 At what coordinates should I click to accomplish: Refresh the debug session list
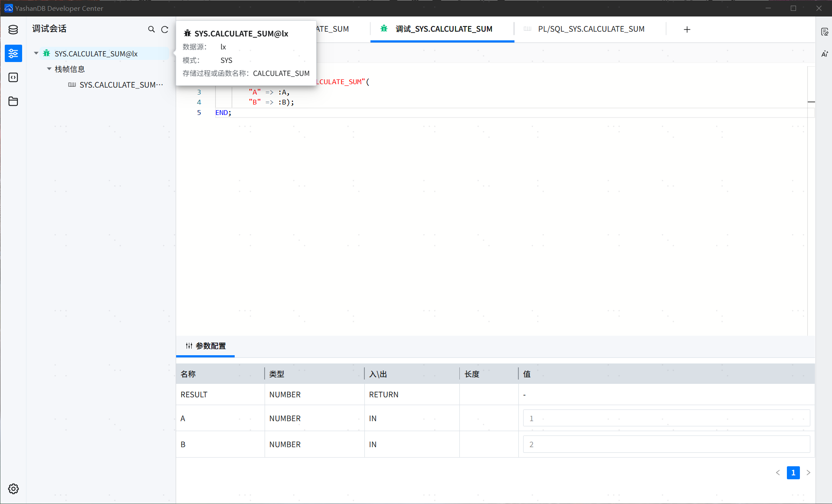click(165, 29)
